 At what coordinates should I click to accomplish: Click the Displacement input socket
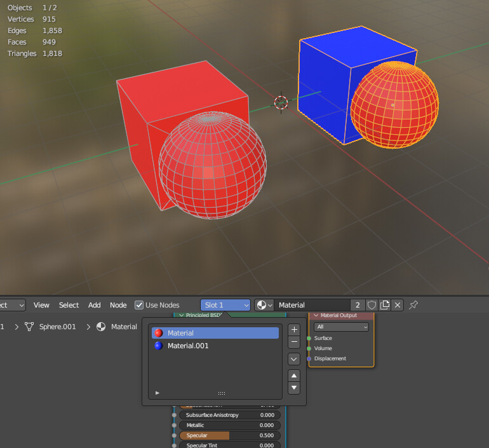tap(309, 359)
